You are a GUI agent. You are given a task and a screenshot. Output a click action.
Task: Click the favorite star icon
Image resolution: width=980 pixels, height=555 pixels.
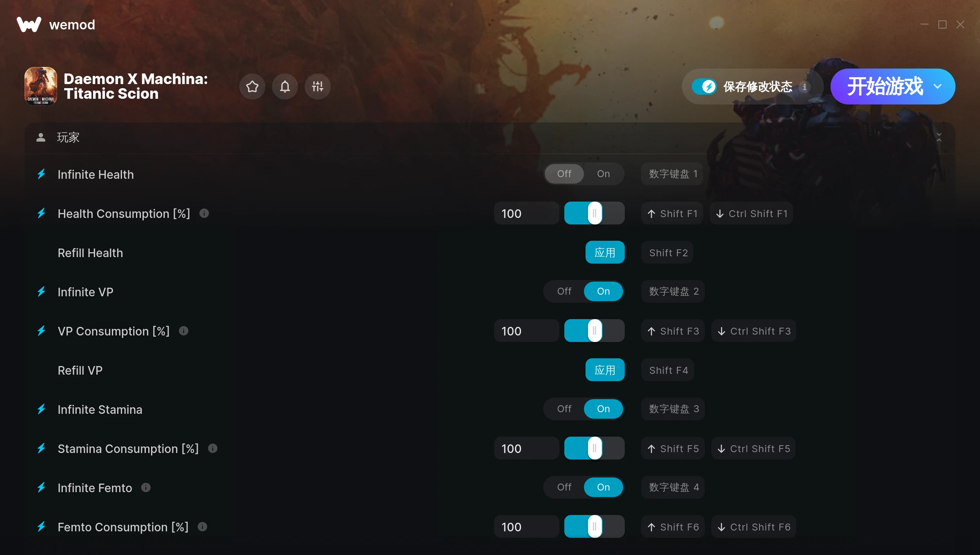click(252, 87)
